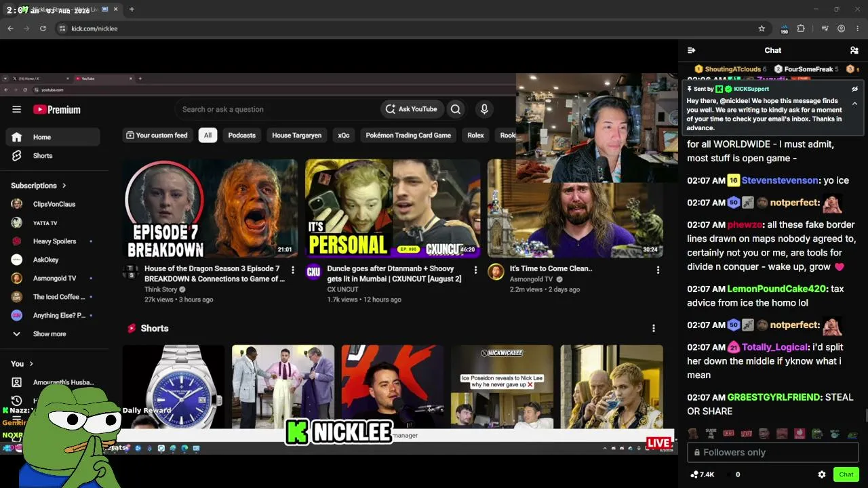
Task: Select the All filter chip
Action: point(208,136)
